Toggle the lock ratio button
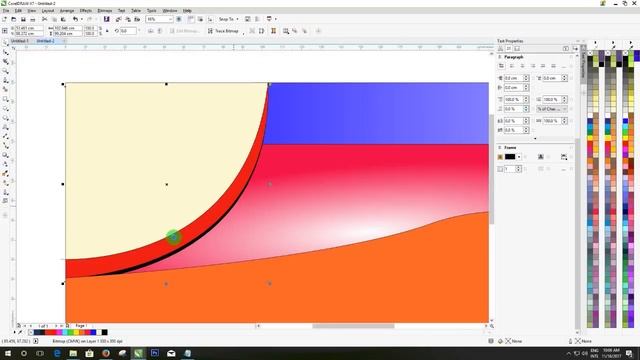 click(x=107, y=31)
